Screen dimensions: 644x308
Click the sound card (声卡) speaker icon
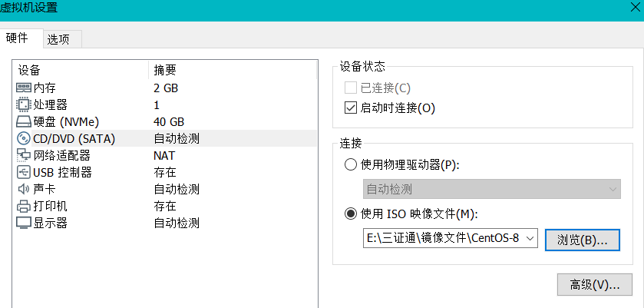pyautogui.click(x=23, y=189)
